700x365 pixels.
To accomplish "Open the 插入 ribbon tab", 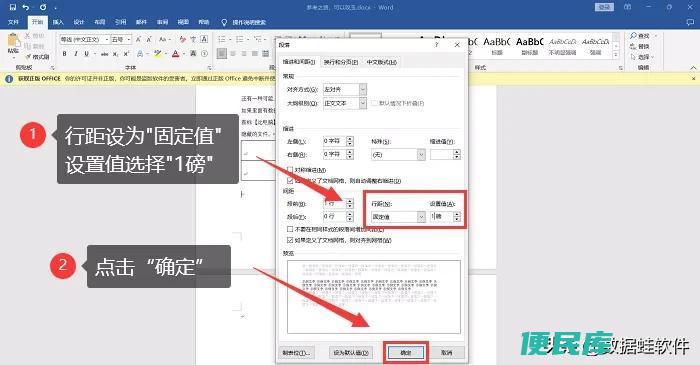I will (x=58, y=22).
